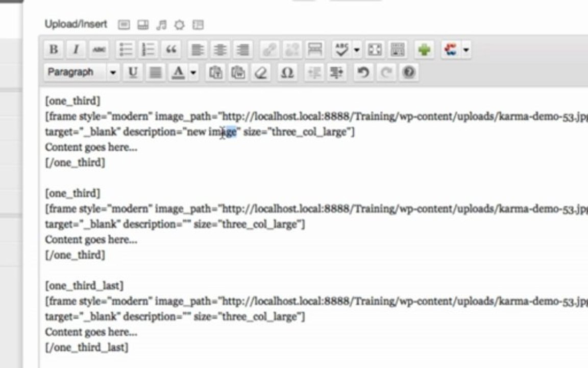The width and height of the screenshot is (588, 368).
Task: Click Paste from Word icon
Action: click(x=238, y=72)
